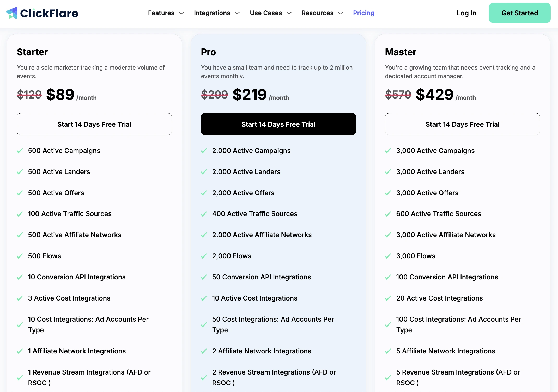Click checkmark beside 400 Active Traffic Sources
Viewport: 558px width, 392px height.
click(204, 214)
